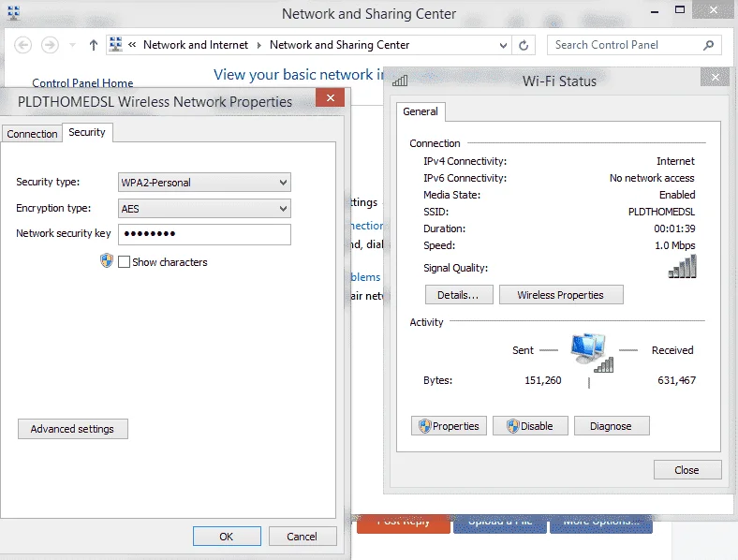This screenshot has height=560, width=738.
Task: Click the network activity computers icon
Action: (x=590, y=351)
